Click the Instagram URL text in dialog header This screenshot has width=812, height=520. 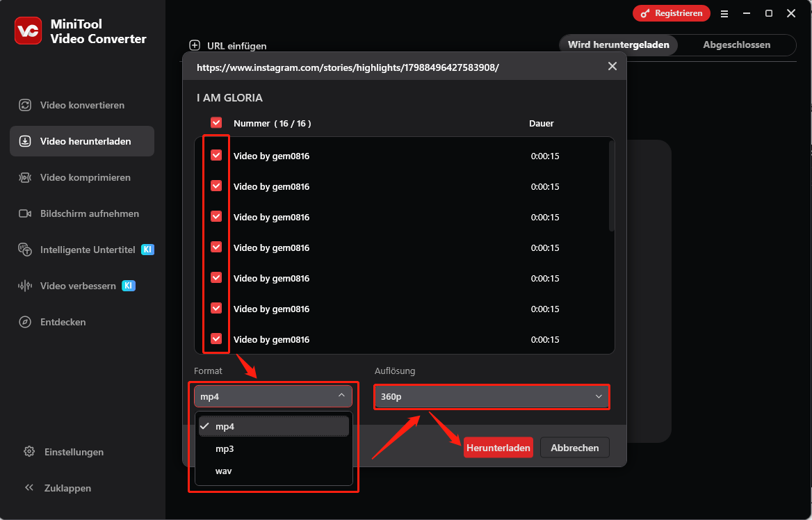[x=348, y=67]
